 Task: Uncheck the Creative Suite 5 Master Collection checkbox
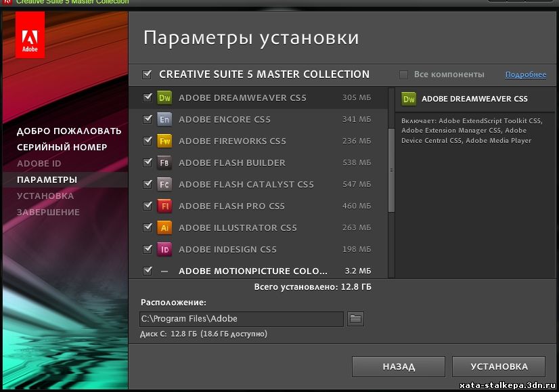(x=147, y=74)
